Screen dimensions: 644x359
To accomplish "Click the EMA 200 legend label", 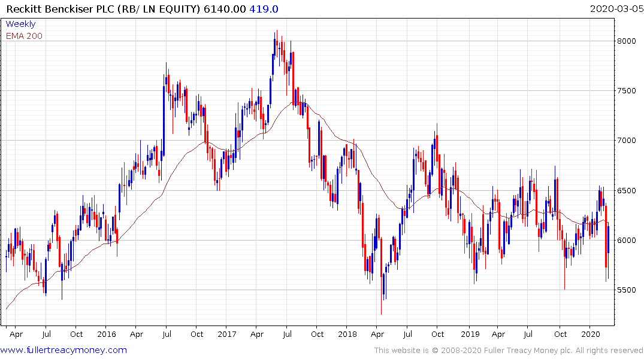I will click(x=24, y=36).
